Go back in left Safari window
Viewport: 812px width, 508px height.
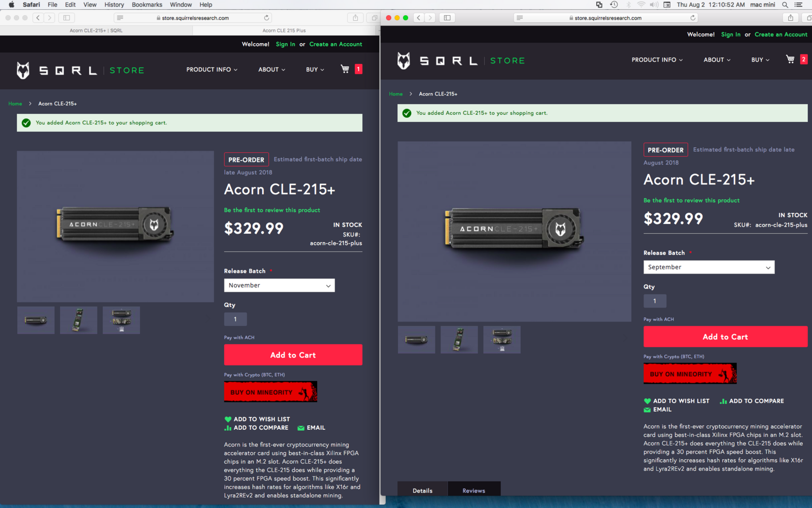point(38,18)
